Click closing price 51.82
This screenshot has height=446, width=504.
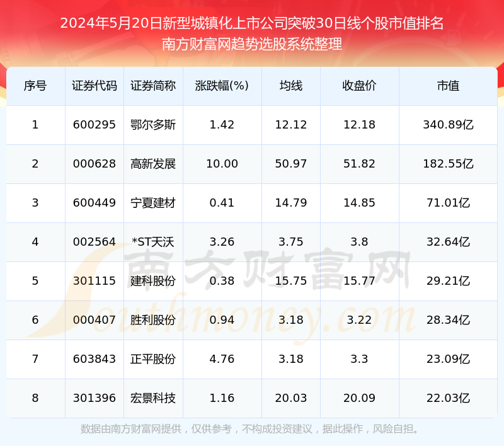point(359,164)
